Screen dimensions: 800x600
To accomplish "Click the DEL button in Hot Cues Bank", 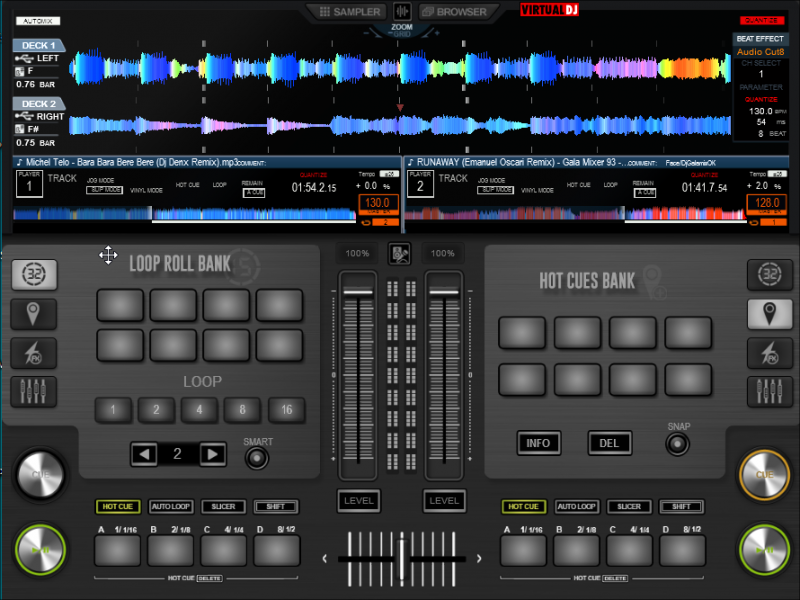I will (609, 443).
